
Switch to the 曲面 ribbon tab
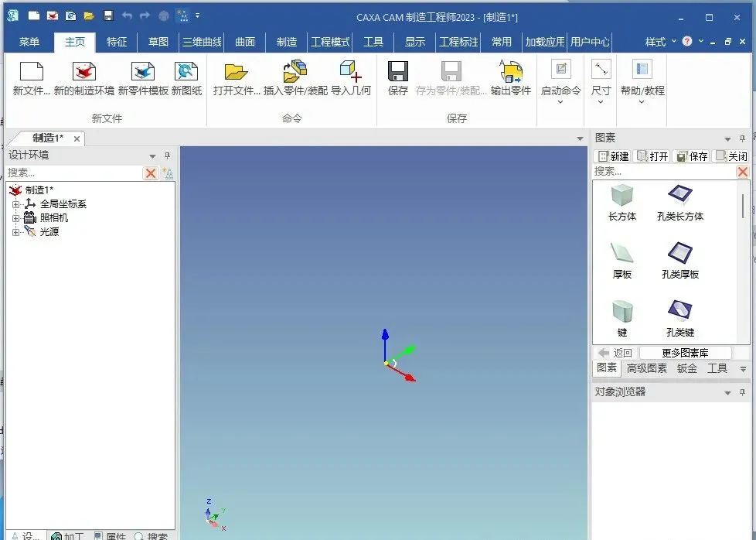(x=245, y=42)
